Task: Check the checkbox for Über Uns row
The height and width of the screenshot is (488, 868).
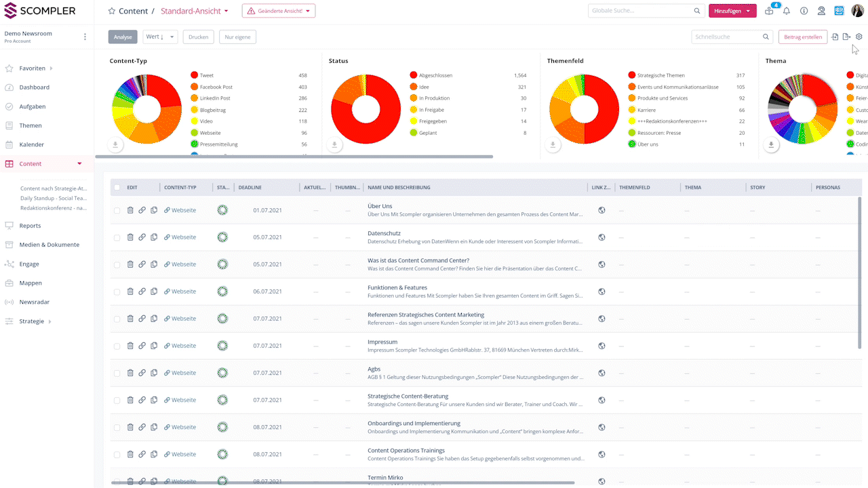Action: coord(117,211)
